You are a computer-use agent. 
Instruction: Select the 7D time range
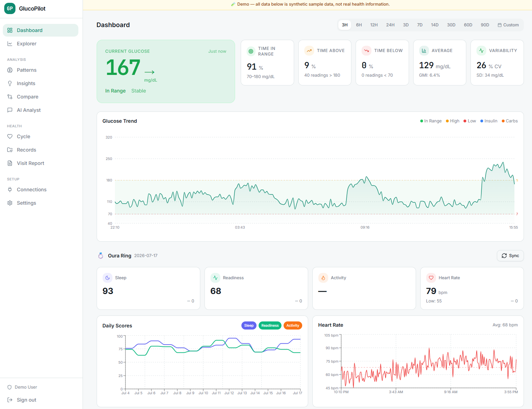point(420,25)
